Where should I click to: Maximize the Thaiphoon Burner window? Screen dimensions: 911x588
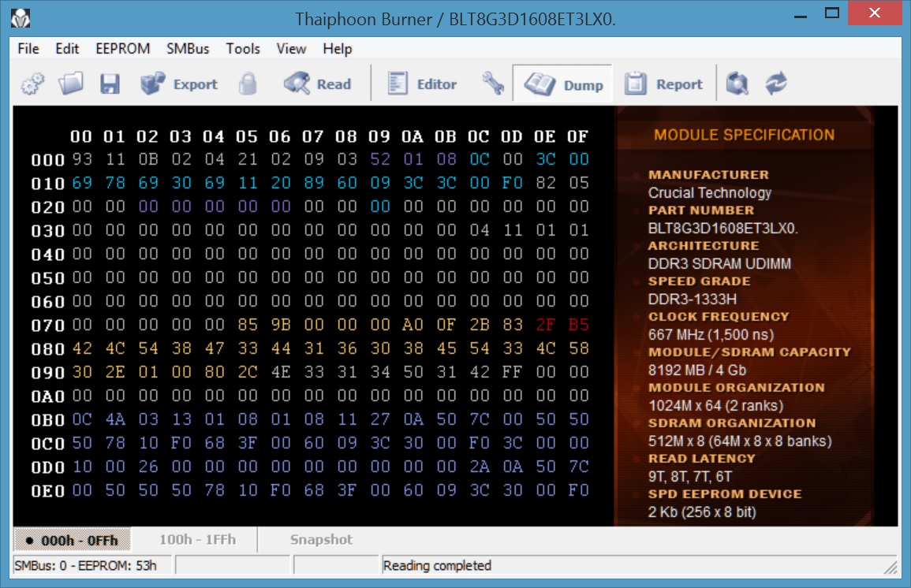[832, 14]
